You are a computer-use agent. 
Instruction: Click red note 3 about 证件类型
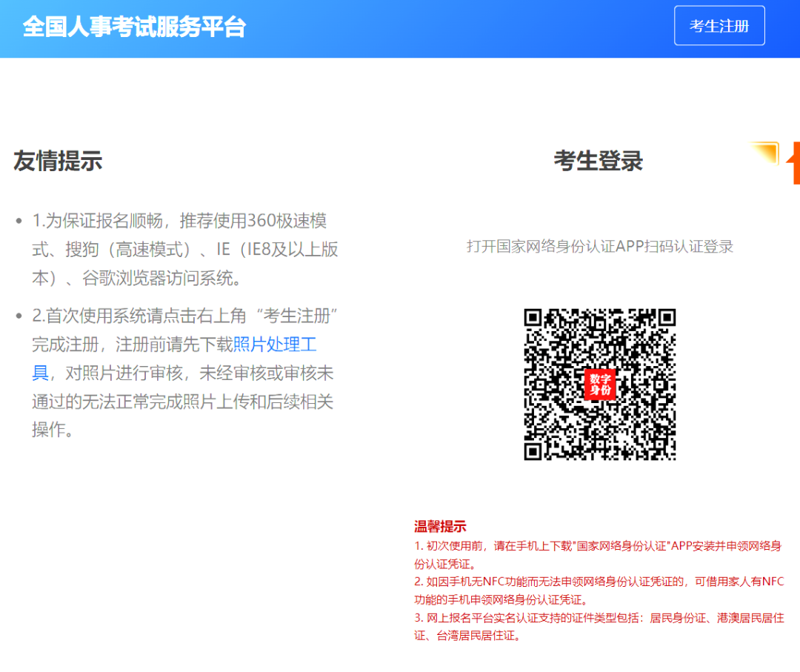click(599, 627)
